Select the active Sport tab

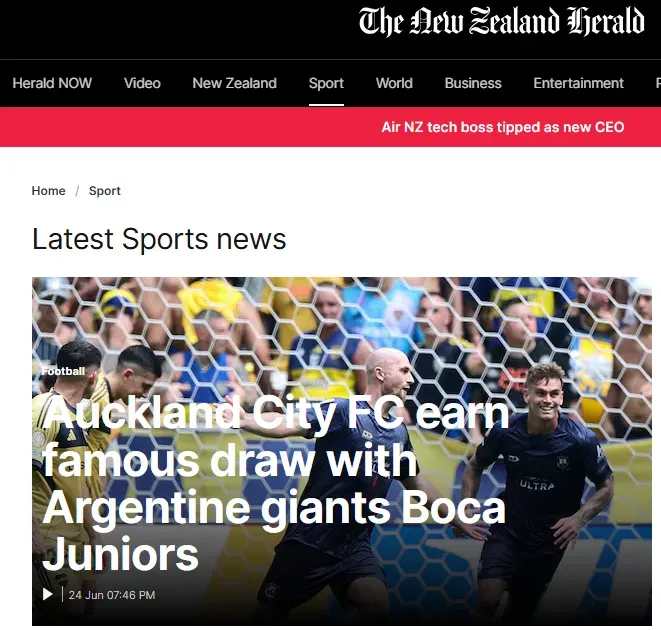[x=326, y=83]
